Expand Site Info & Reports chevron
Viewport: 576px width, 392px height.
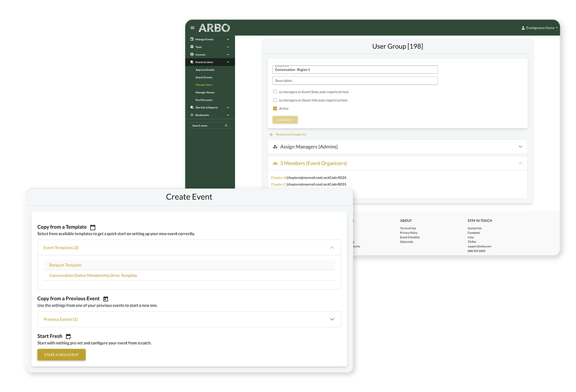pos(228,107)
